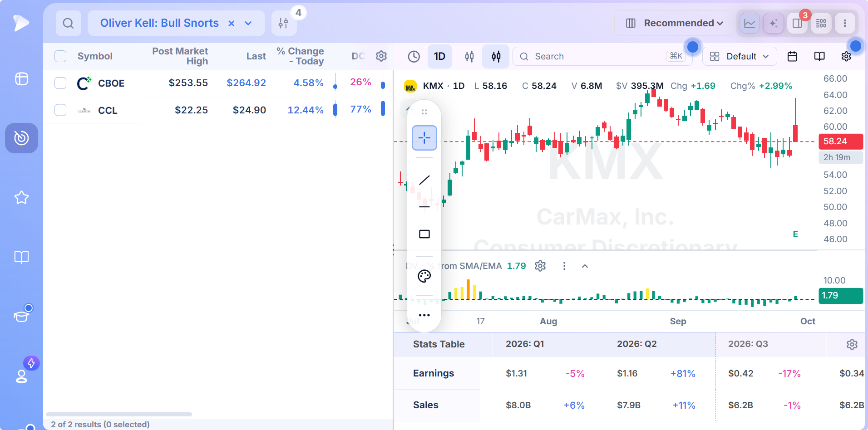This screenshot has height=430, width=868.
Task: Sort by the Last column header
Action: [x=256, y=56]
